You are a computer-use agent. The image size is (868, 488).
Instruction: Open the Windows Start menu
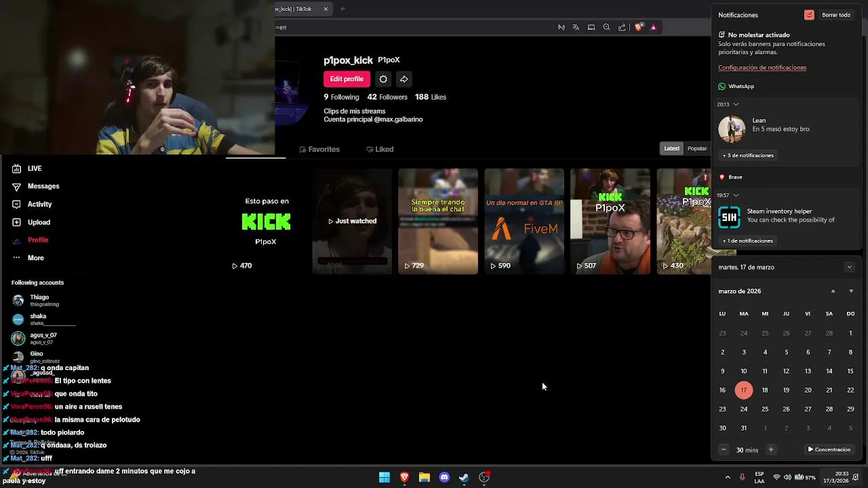click(384, 477)
